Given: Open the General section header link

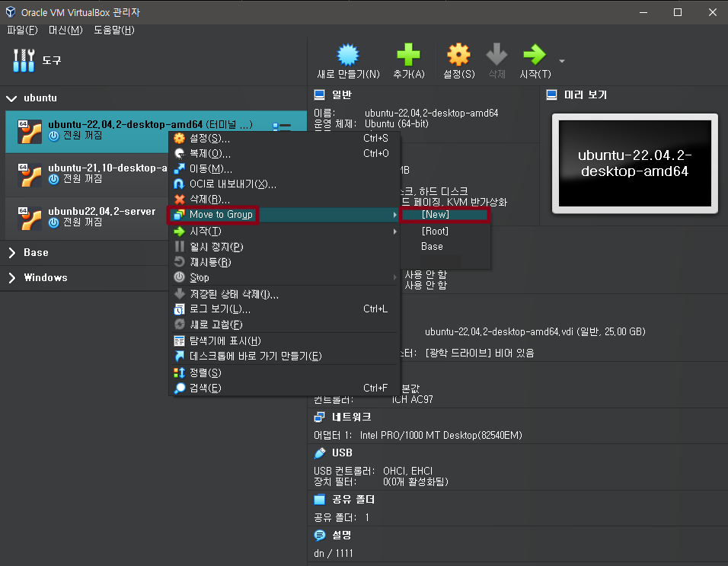Looking at the screenshot, I should (342, 95).
